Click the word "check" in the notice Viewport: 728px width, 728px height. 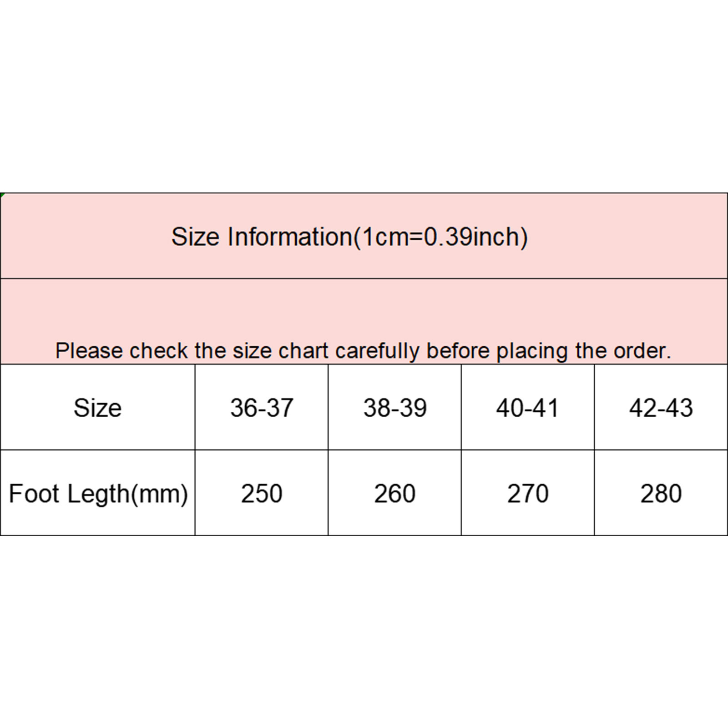pyautogui.click(x=158, y=351)
